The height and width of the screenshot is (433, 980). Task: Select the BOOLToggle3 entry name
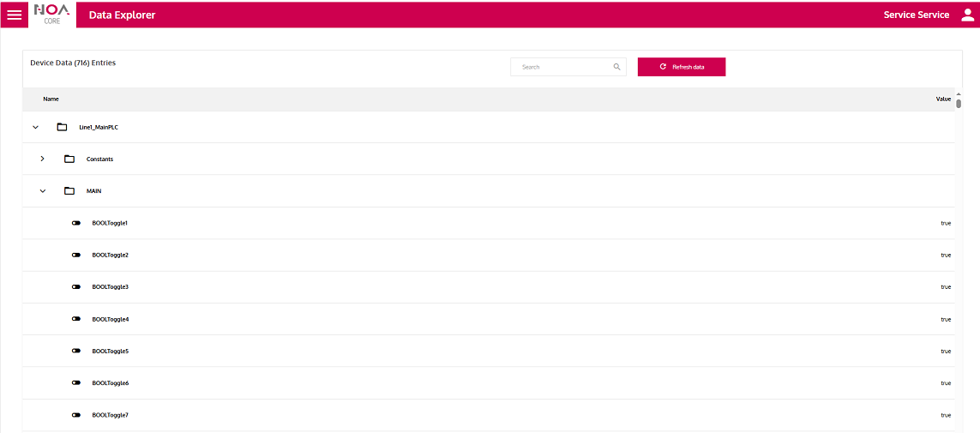click(x=110, y=286)
